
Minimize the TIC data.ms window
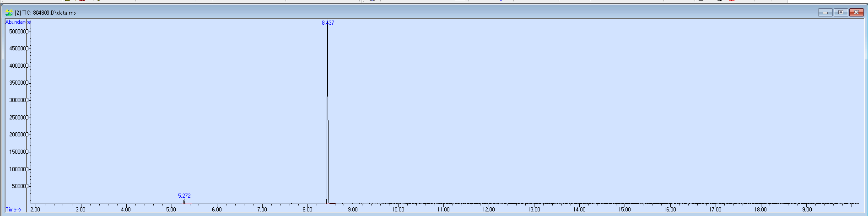pos(825,12)
